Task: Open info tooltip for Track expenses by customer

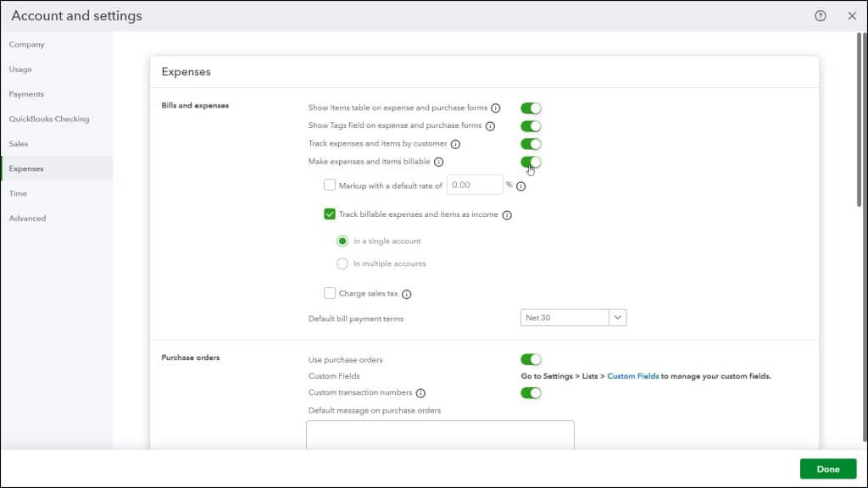Action: (x=456, y=143)
